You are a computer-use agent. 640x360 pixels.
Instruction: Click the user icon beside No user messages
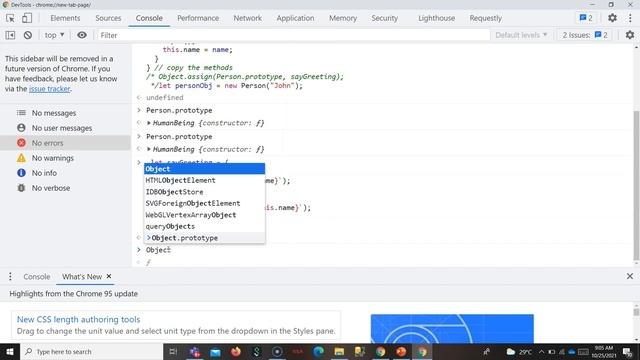(21, 128)
